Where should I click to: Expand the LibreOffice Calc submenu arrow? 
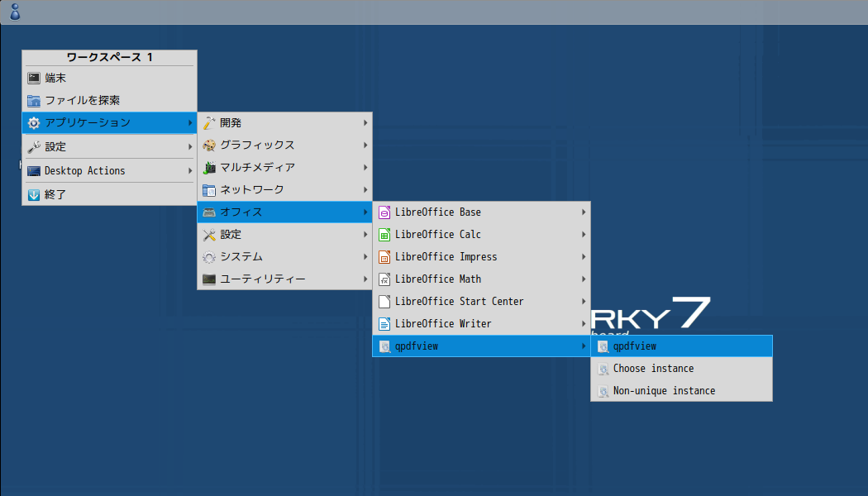(x=584, y=235)
